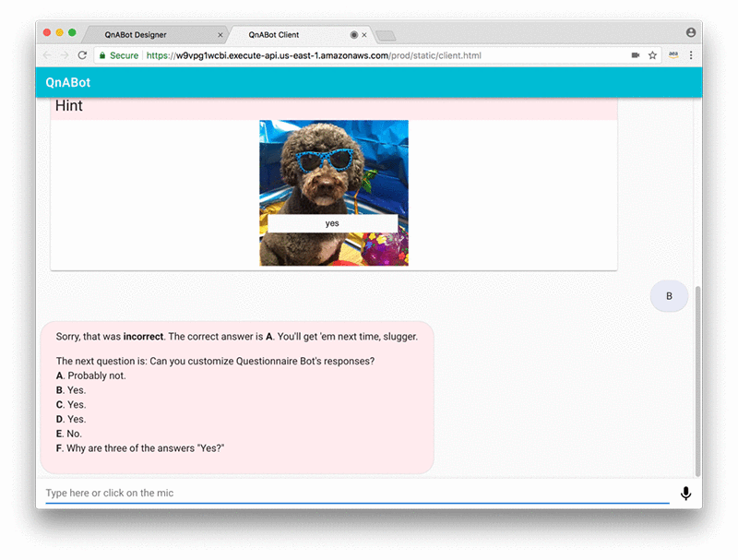Click answer 'B. Yes.'
The height and width of the screenshot is (560, 738).
point(71,390)
